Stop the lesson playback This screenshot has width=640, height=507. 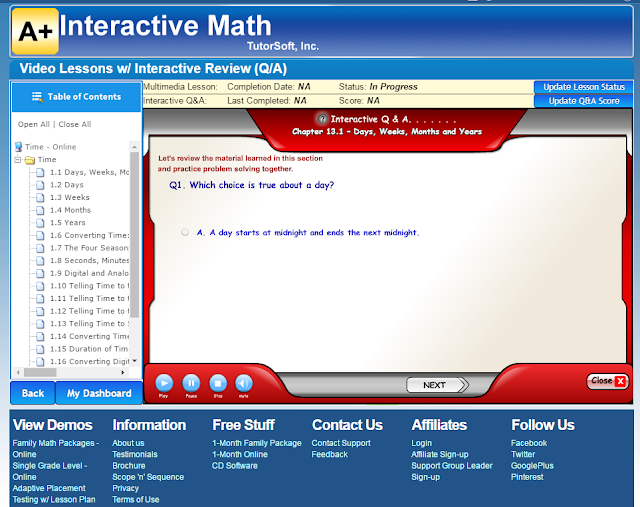(218, 383)
